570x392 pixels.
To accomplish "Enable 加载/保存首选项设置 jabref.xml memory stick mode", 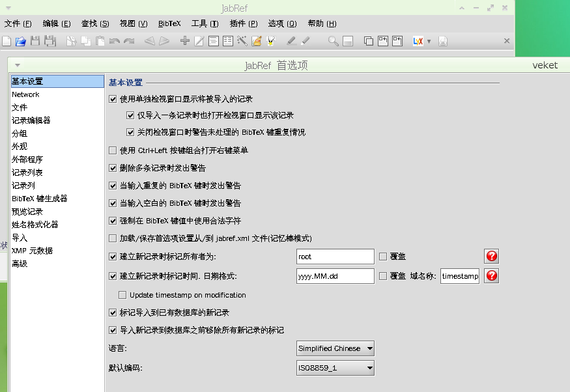I will [113, 239].
